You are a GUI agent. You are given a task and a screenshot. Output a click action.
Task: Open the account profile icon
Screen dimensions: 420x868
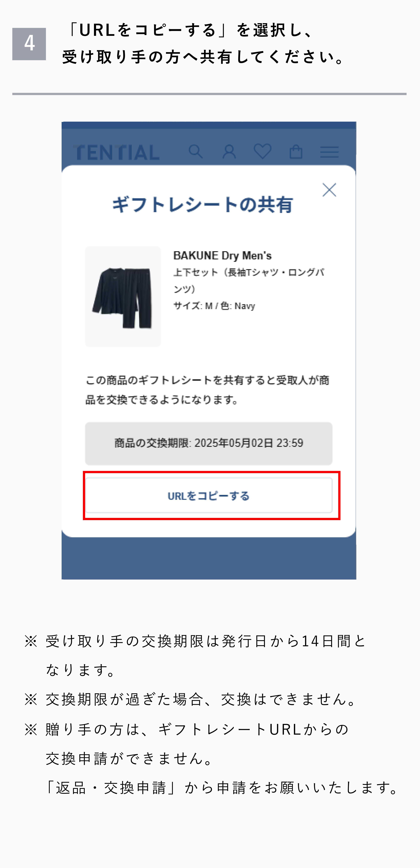(229, 152)
